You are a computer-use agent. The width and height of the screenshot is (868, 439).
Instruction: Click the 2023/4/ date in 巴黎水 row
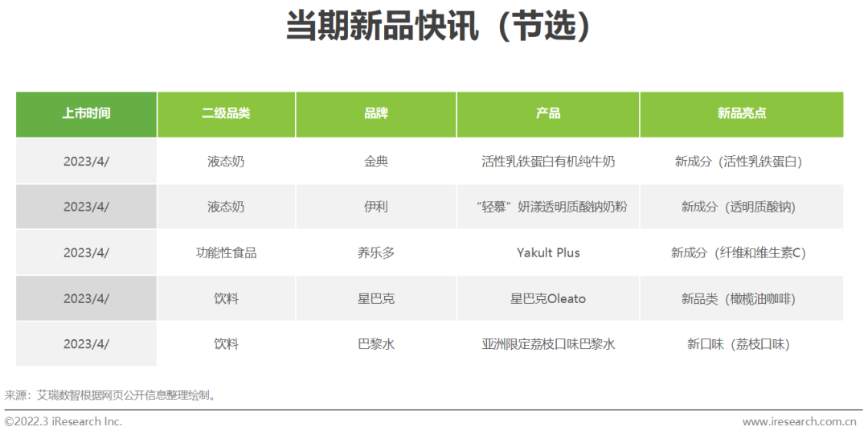click(x=86, y=344)
